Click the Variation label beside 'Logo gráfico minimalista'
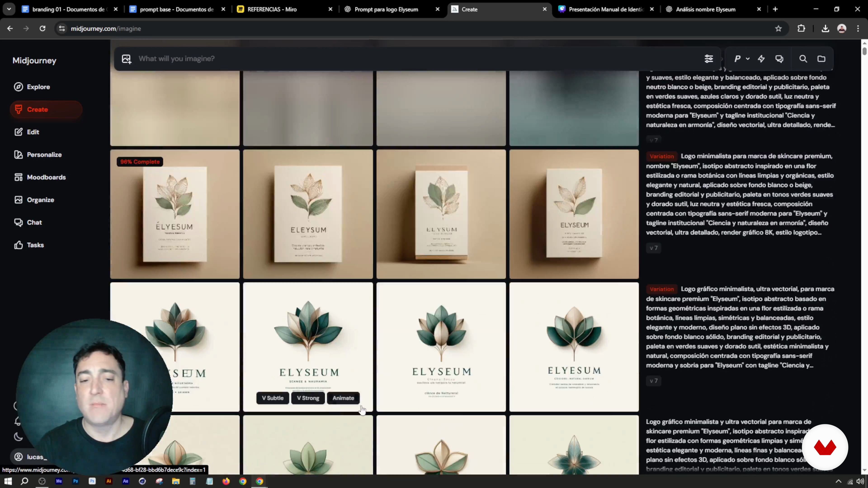The height and width of the screenshot is (488, 868). (662, 289)
